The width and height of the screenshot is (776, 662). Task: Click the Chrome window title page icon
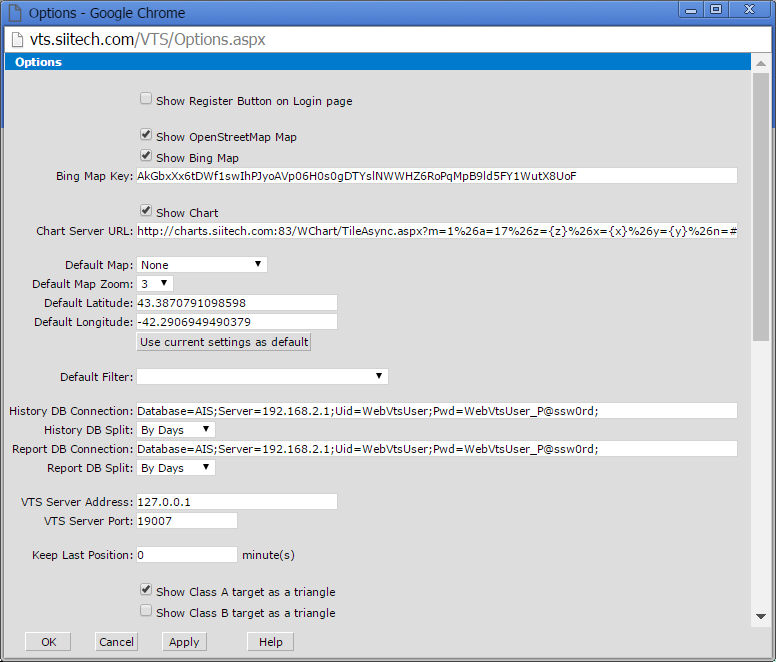click(x=15, y=13)
